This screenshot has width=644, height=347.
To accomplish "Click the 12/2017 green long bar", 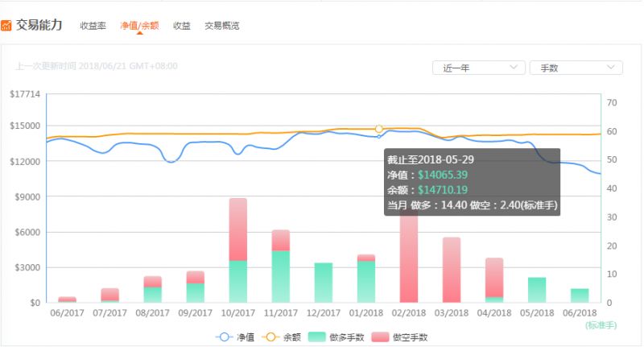I will (x=324, y=283).
